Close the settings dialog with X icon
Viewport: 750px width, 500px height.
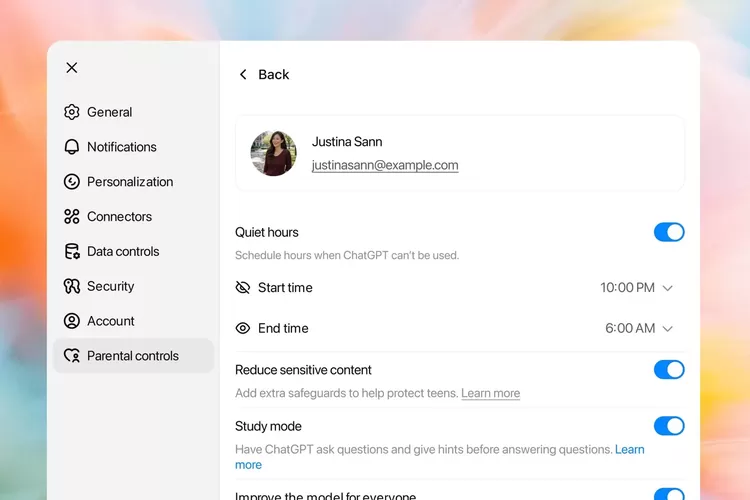(x=72, y=68)
